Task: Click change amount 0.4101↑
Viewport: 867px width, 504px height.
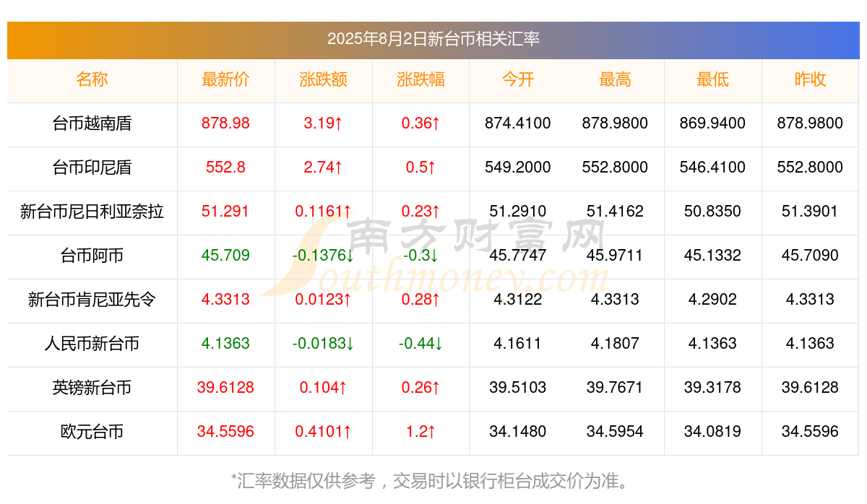Action: 324,432
